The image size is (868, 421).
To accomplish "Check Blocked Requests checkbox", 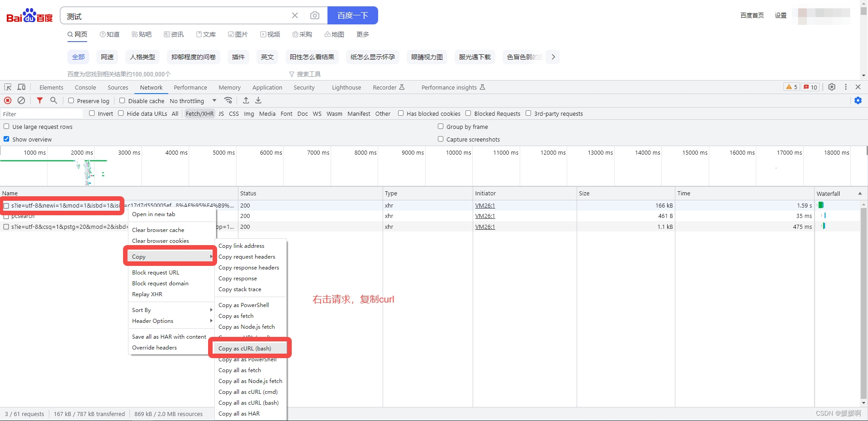I will click(468, 113).
